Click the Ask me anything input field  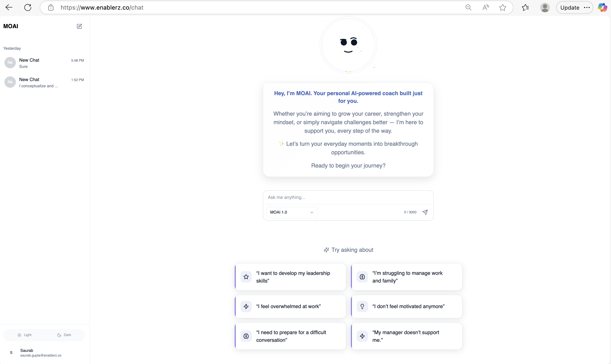click(x=348, y=197)
